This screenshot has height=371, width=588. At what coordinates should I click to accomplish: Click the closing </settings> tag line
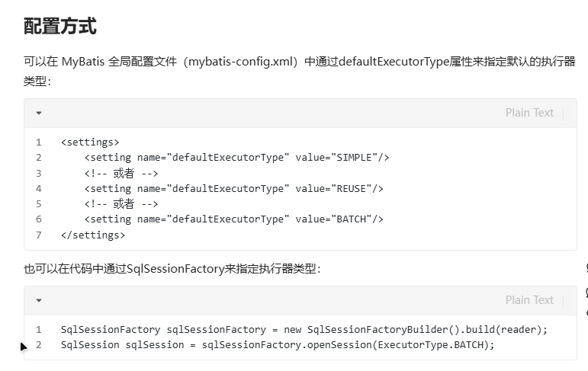point(93,235)
